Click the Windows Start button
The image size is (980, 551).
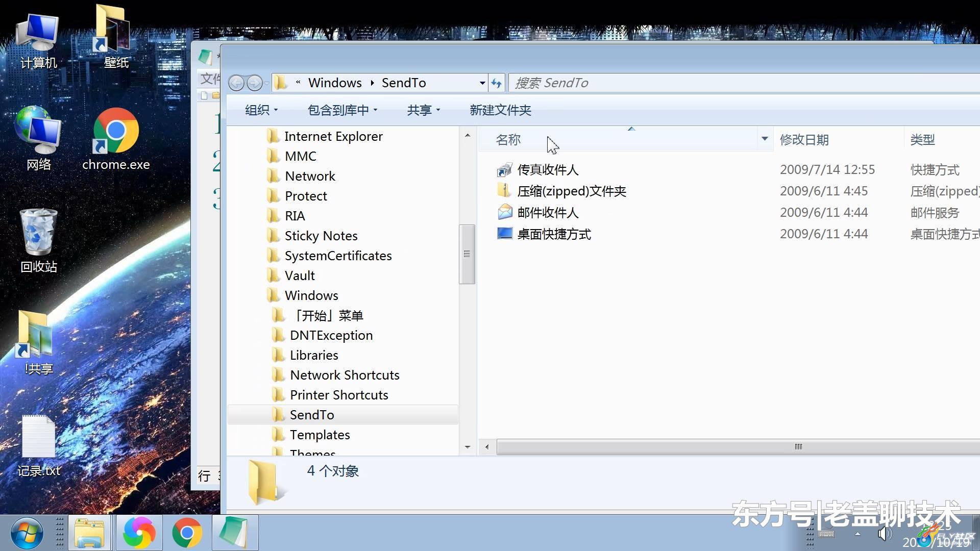click(x=27, y=533)
